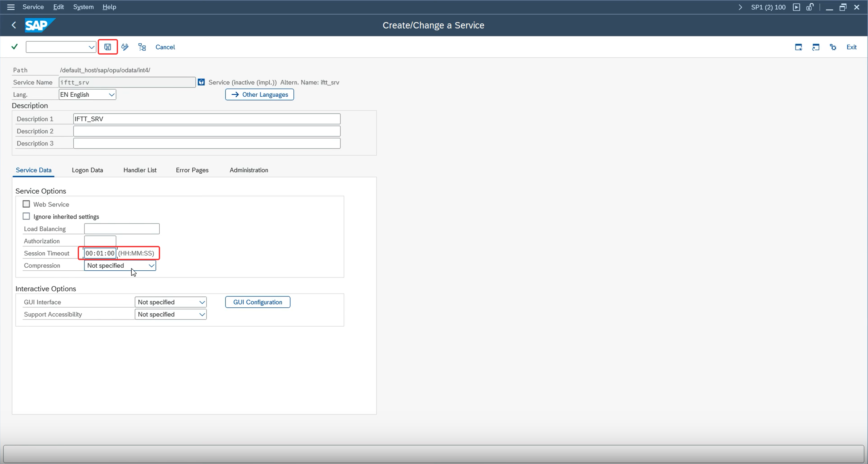Viewport: 868px width, 464px height.
Task: Toggle display/change mode pencil icon
Action: [x=125, y=47]
